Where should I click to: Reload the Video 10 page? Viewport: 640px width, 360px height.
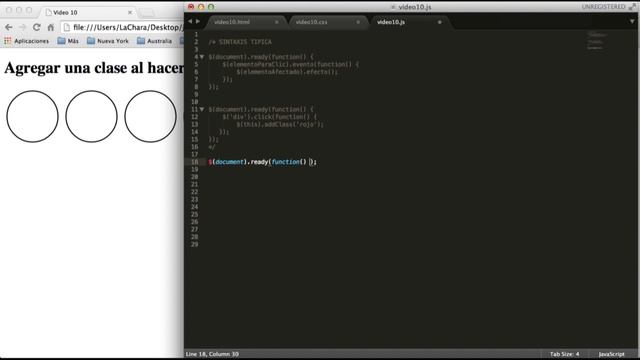36,27
